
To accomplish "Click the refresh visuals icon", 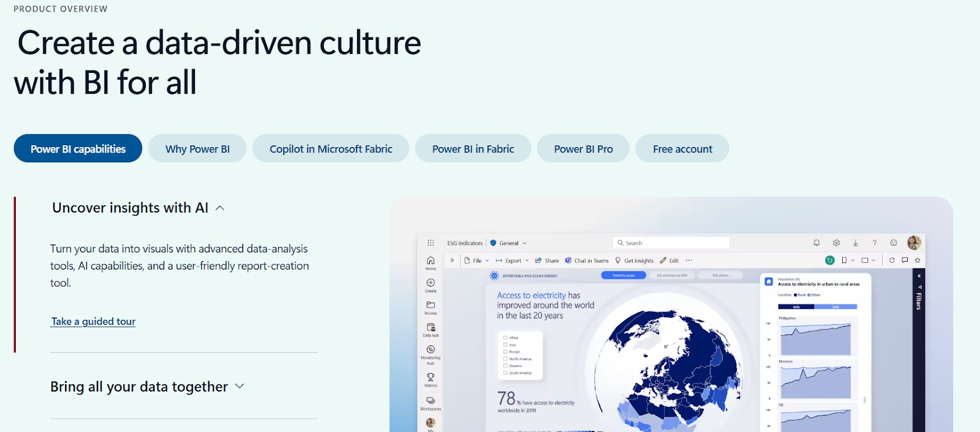I will (892, 260).
